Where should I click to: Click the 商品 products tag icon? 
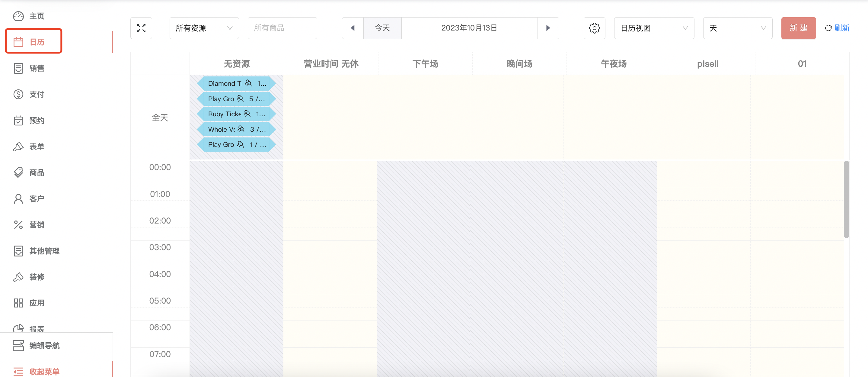[x=18, y=172]
